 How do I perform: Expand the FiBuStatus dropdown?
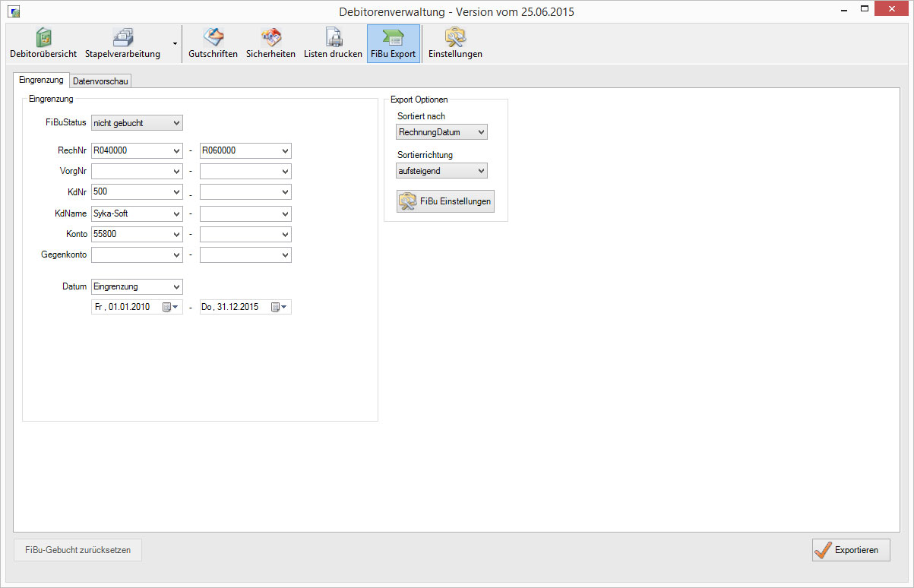click(176, 123)
